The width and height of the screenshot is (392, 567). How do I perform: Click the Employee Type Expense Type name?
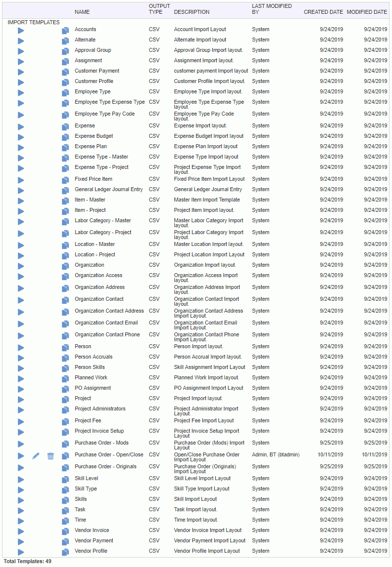(110, 102)
